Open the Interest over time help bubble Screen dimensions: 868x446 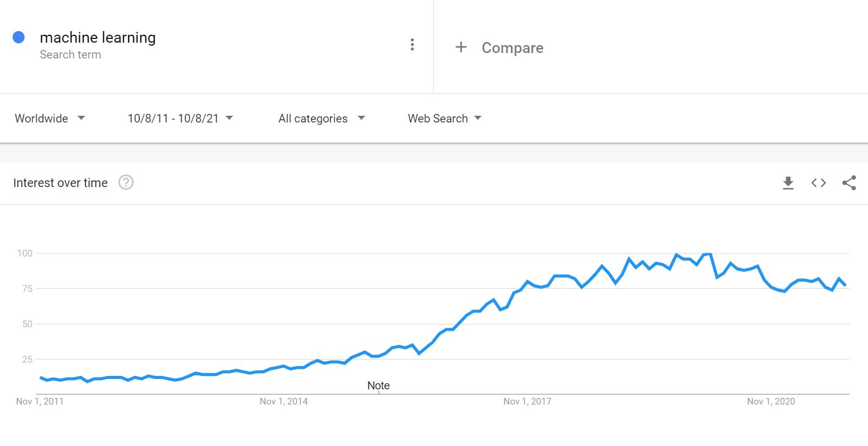(125, 182)
